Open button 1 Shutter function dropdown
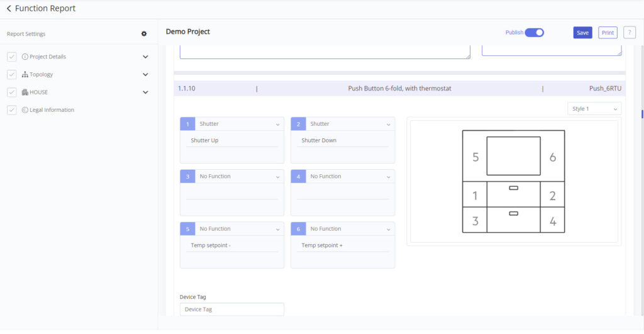644x334 pixels. [239, 124]
